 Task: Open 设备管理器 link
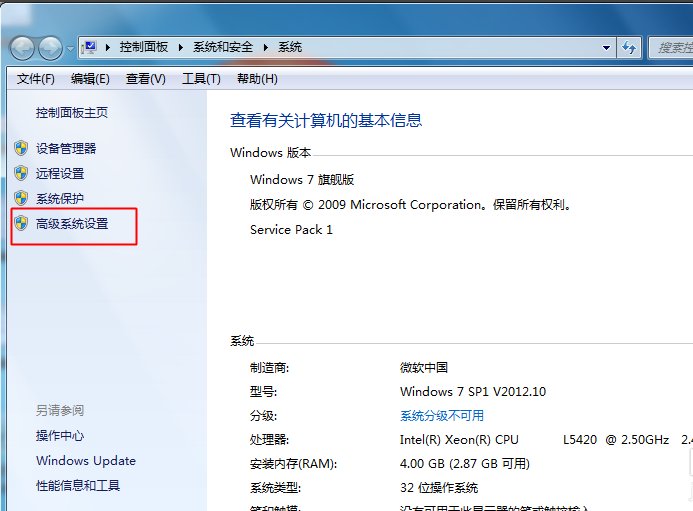(x=66, y=149)
